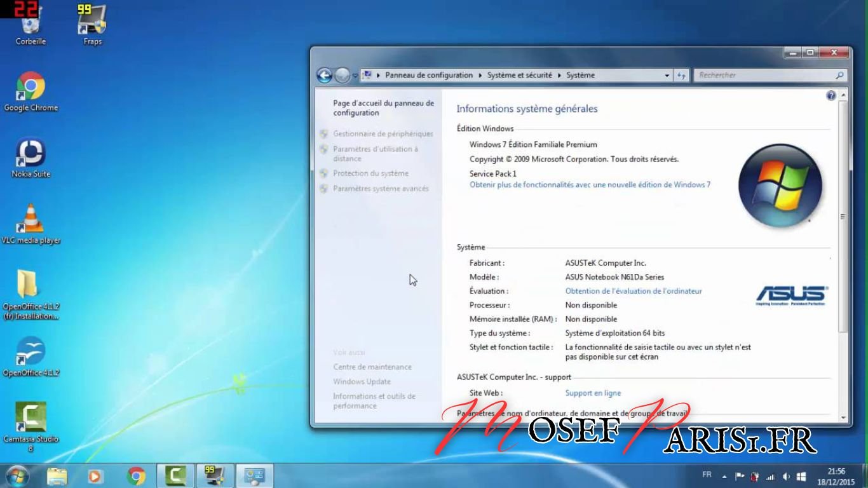868x488 pixels.
Task: Open Support en ligne link
Action: pos(593,393)
